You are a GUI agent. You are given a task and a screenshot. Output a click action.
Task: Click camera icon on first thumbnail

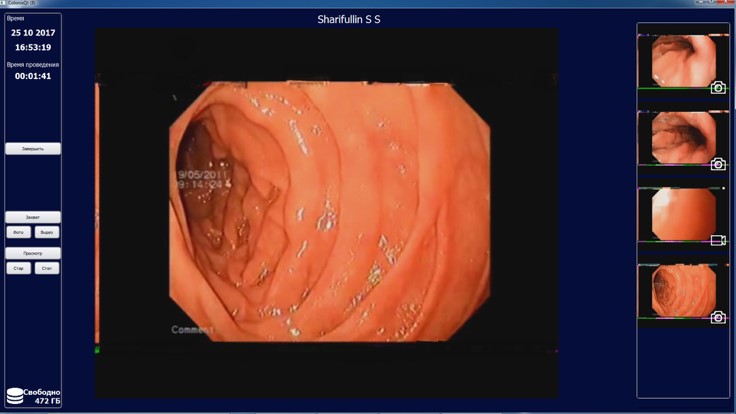pos(717,88)
